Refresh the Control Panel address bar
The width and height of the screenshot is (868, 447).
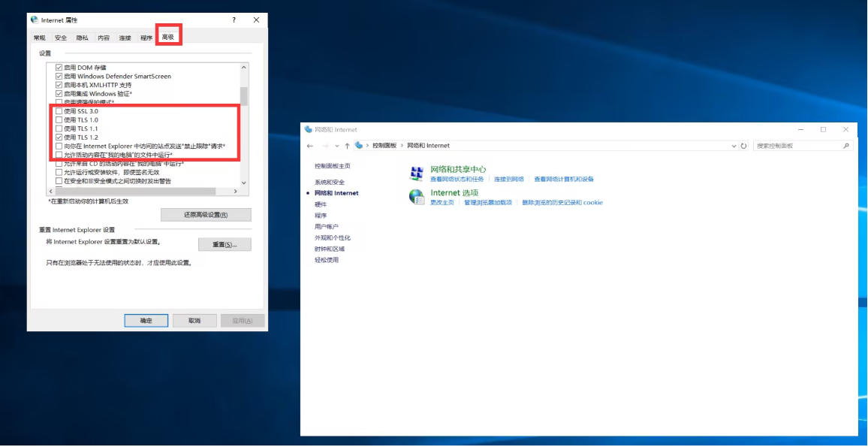[744, 146]
